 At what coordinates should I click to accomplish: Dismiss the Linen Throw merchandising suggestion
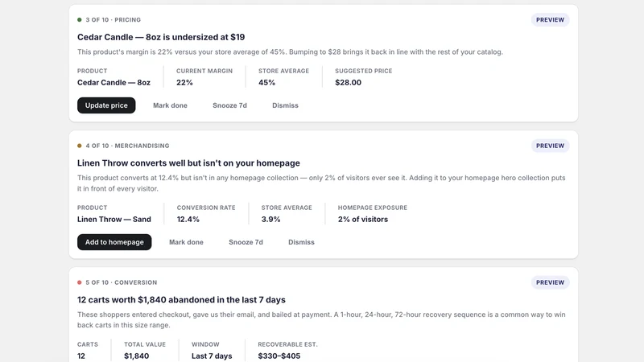[x=301, y=242]
